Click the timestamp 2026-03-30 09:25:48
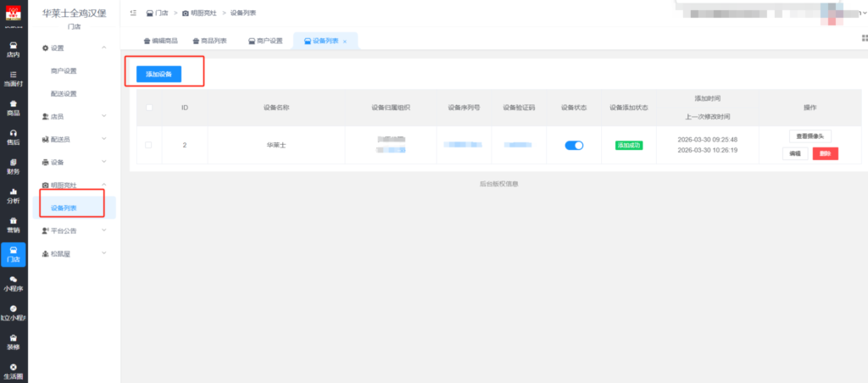 click(708, 140)
